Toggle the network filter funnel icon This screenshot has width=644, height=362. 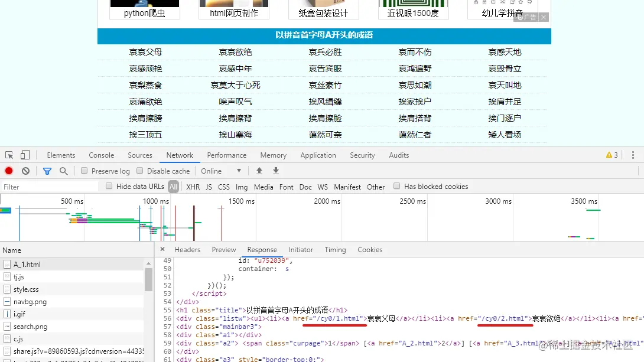47,171
